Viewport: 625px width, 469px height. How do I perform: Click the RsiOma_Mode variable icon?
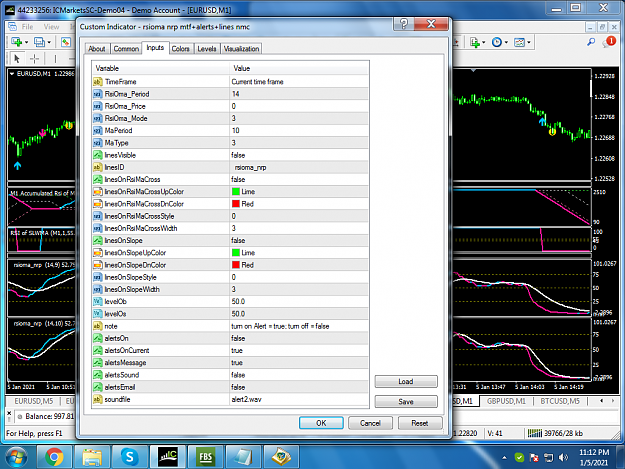[98, 118]
